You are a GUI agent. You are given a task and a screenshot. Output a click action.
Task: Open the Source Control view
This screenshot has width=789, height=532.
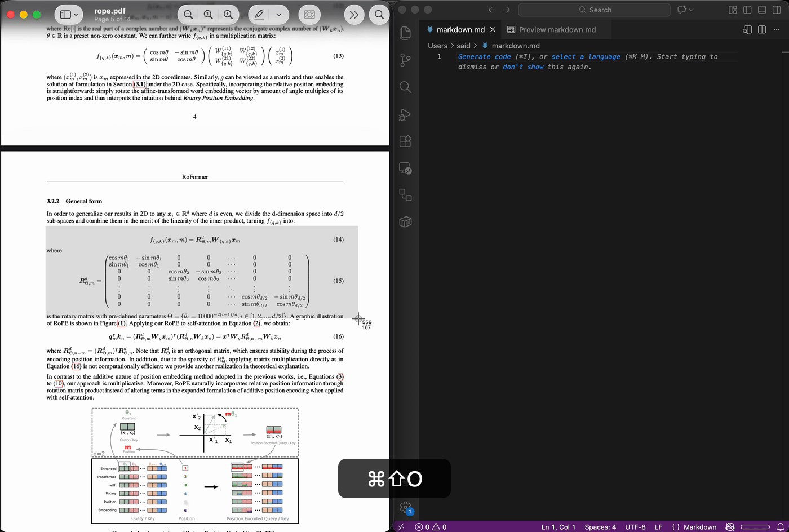405,60
